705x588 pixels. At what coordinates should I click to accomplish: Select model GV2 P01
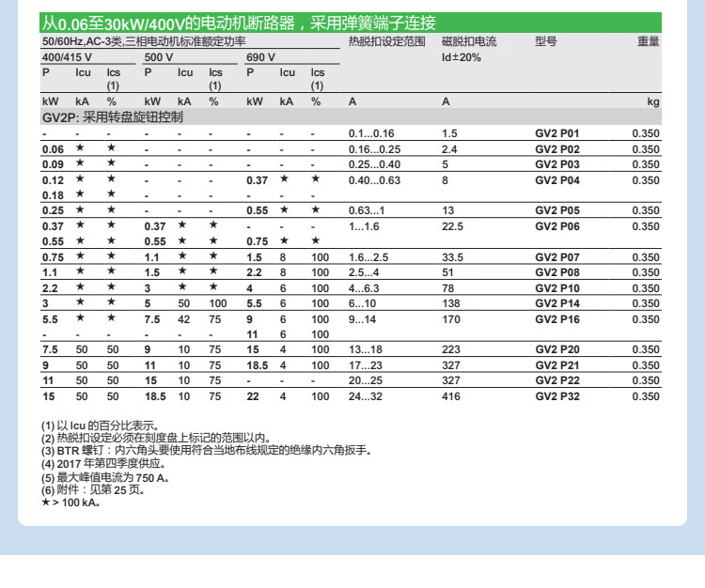[x=557, y=133]
